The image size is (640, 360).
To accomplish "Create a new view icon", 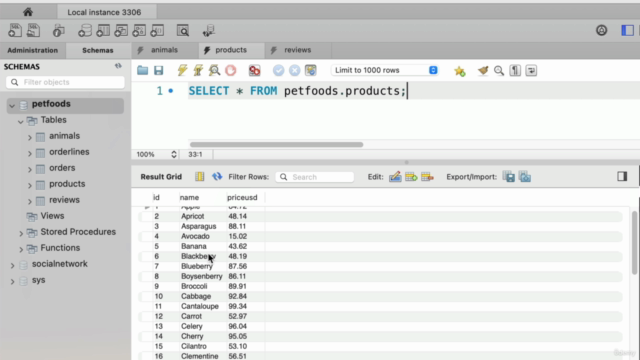I will (121, 31).
